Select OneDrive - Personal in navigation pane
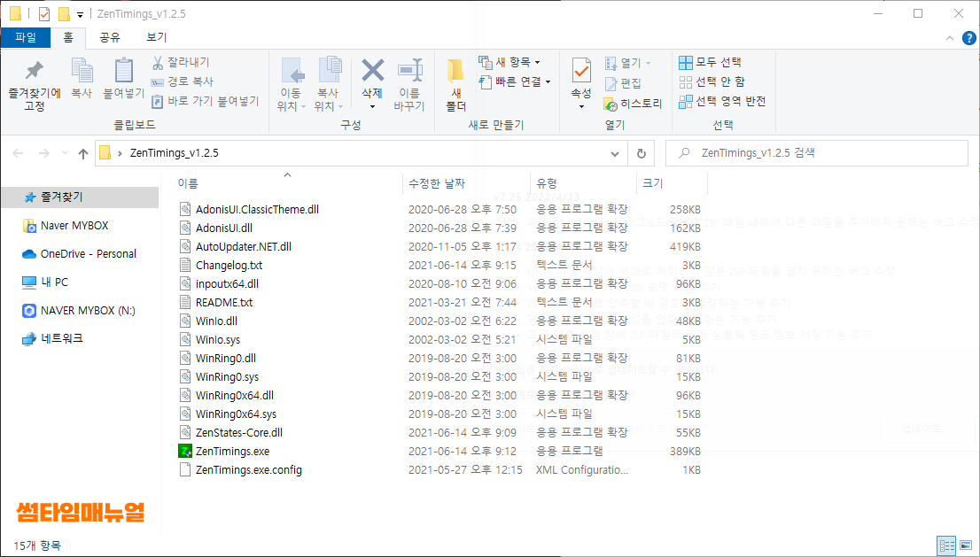 point(80,253)
